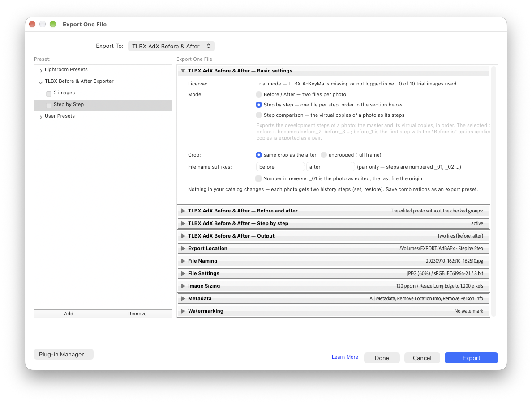Viewport: 532px width, 403px height.
Task: Expand the TLBX Output section
Action: (183, 236)
